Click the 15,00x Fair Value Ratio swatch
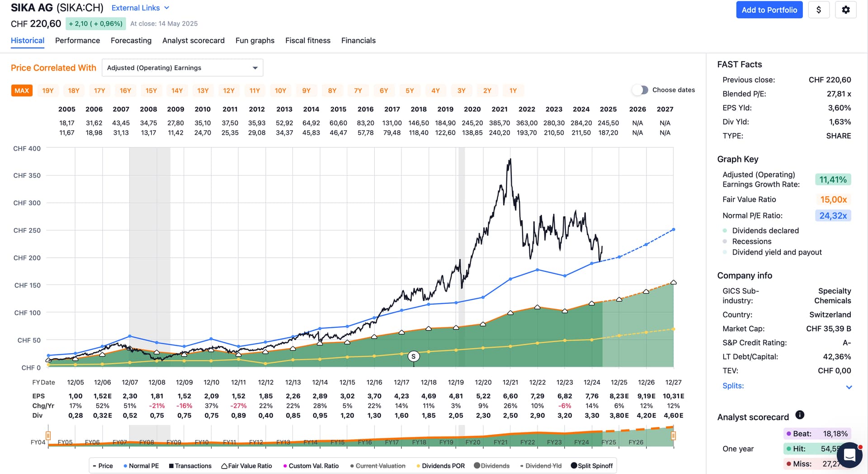This screenshot has width=868, height=474. pos(833,199)
